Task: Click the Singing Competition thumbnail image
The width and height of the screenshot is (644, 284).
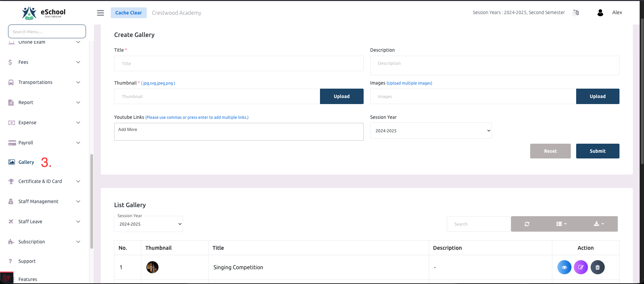Action: coord(152,267)
